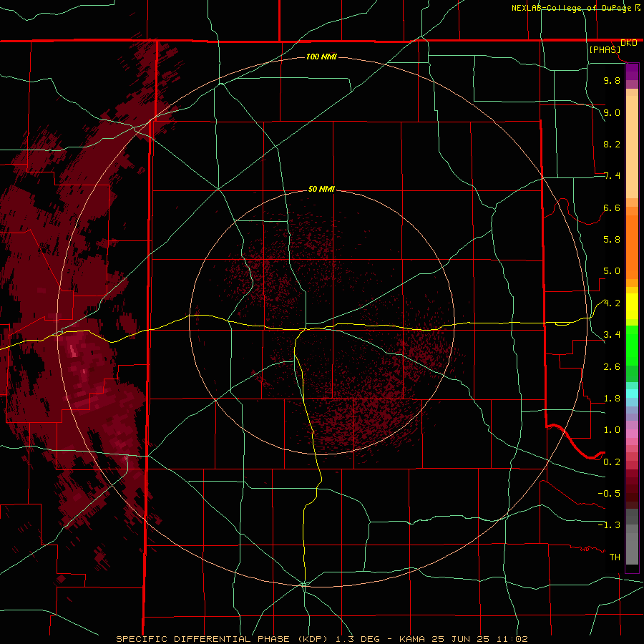Click the DKD label above the scale
The width and height of the screenshot is (644, 644).
pyautogui.click(x=629, y=43)
